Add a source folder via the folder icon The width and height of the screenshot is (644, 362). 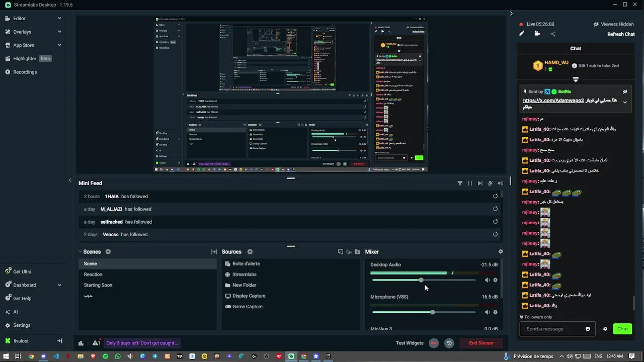[357, 252]
